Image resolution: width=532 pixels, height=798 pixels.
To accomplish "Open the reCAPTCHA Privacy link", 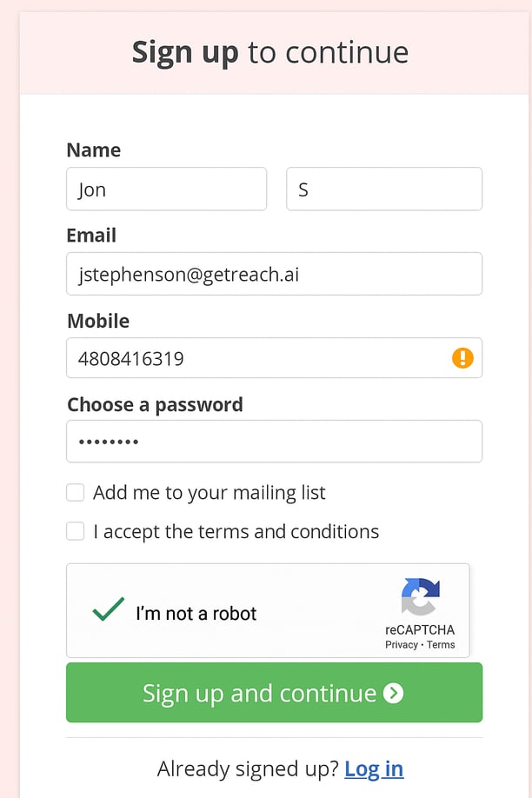I will coord(402,645).
